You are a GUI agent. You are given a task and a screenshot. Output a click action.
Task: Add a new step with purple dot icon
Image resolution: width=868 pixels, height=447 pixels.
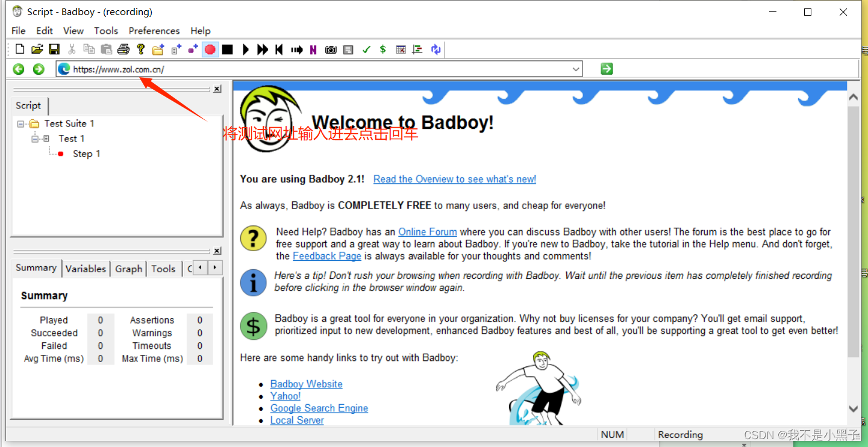[x=193, y=49]
